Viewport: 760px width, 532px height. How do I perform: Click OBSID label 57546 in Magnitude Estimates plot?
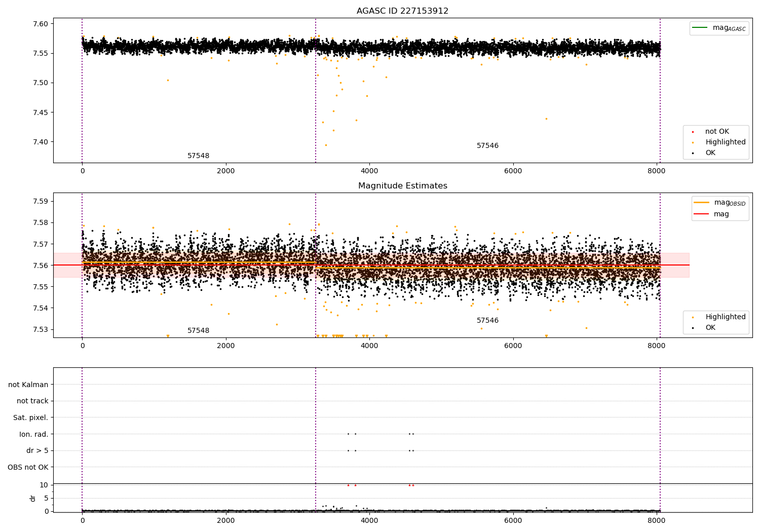[x=487, y=321]
